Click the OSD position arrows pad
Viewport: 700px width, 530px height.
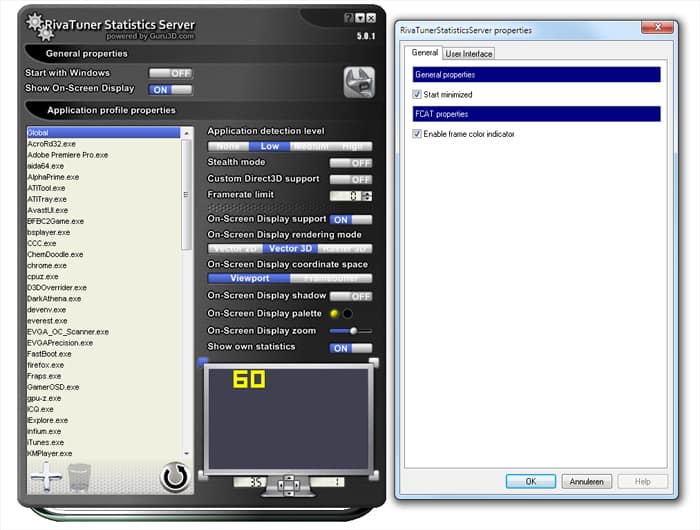click(289, 484)
